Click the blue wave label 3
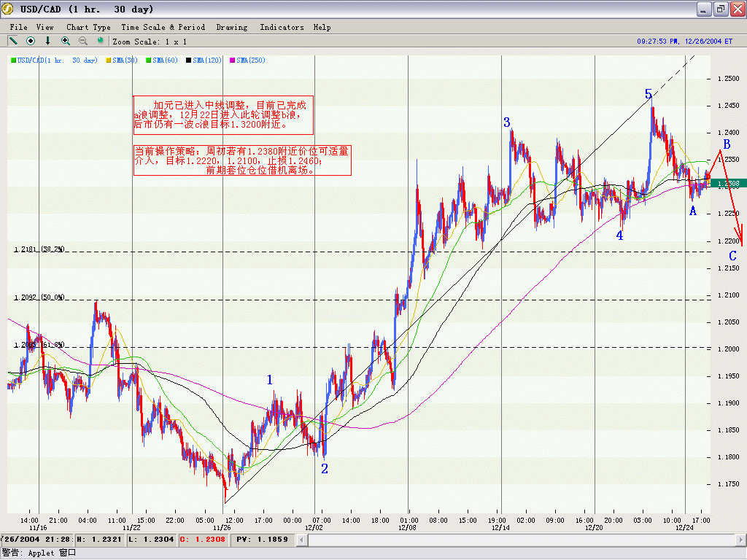 tap(507, 122)
